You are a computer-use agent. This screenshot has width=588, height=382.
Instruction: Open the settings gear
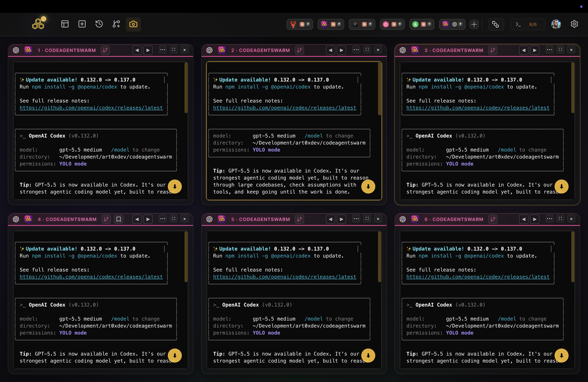(x=574, y=24)
